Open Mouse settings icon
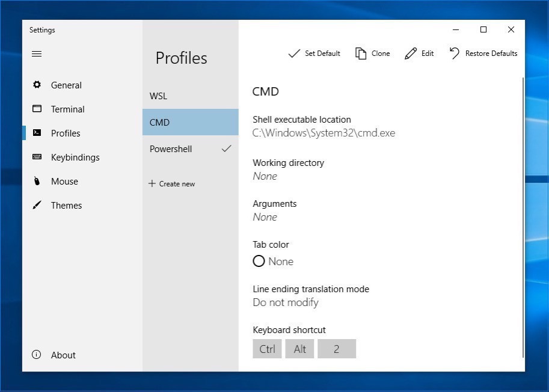Viewport: 549px width, 392px height. click(x=37, y=182)
